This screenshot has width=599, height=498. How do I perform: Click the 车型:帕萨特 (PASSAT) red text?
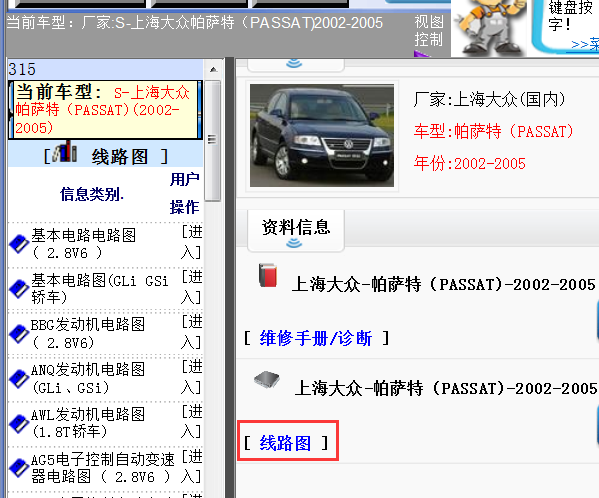(x=494, y=132)
